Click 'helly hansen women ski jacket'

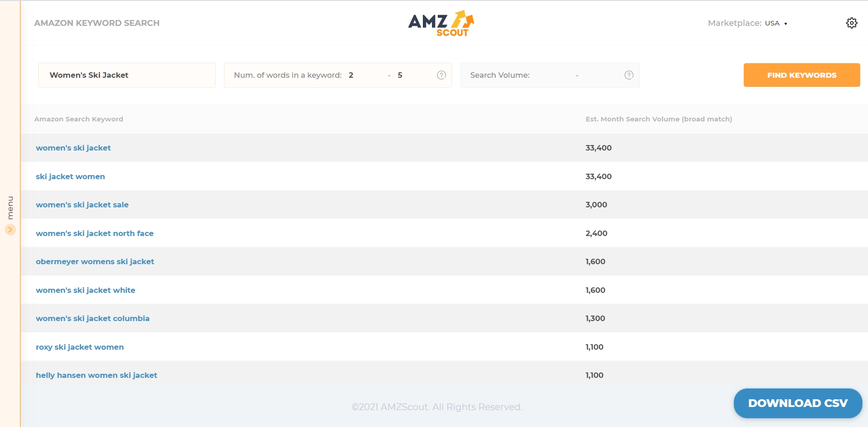click(x=96, y=375)
